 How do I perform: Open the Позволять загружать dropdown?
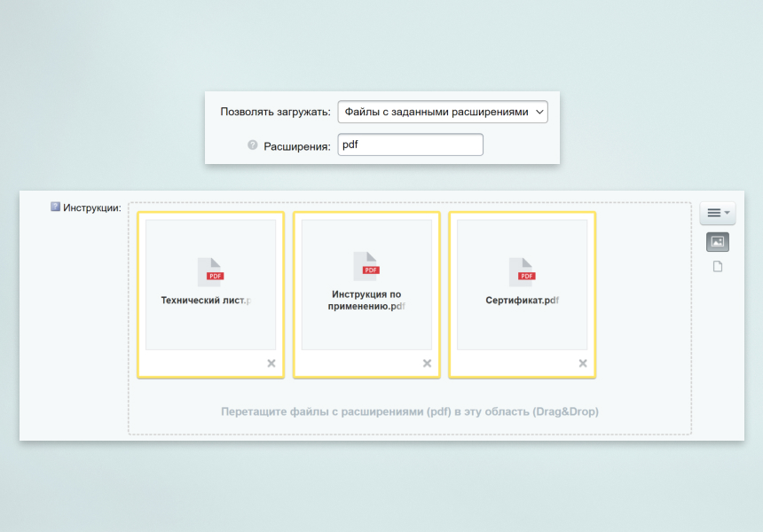click(442, 112)
